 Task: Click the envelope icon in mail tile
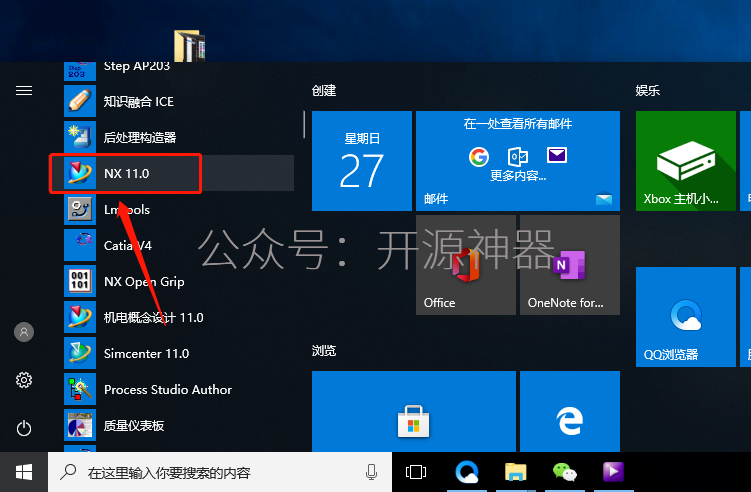(x=557, y=155)
